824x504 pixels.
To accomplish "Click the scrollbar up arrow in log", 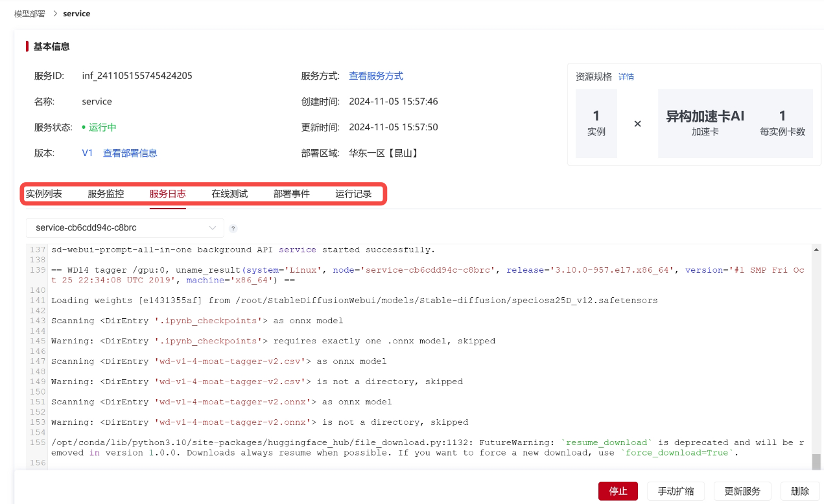I will tap(816, 249).
